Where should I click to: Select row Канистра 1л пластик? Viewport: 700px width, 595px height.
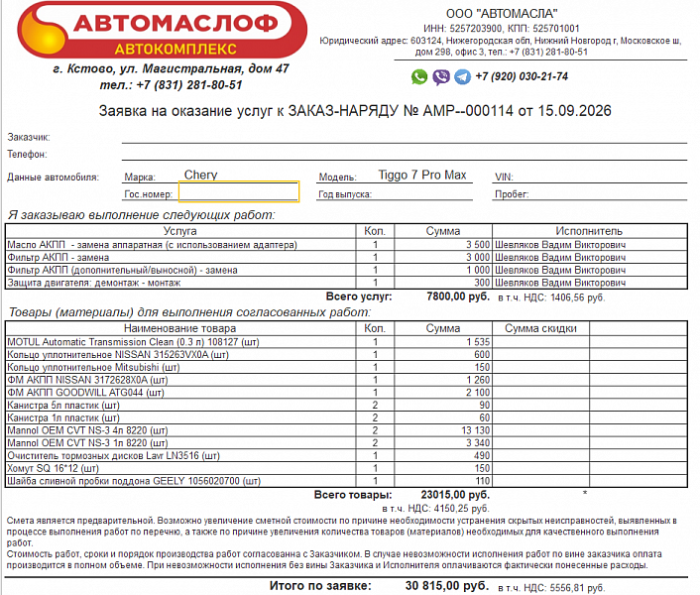click(x=346, y=417)
